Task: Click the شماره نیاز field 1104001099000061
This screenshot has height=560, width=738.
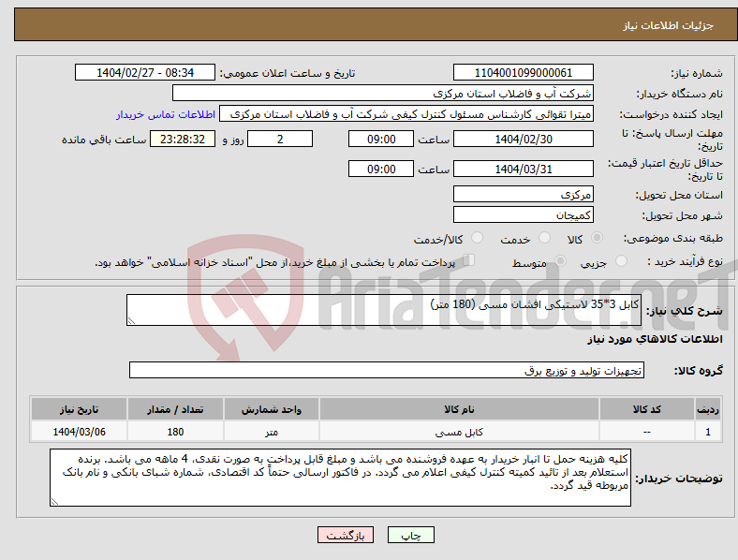Action: tap(523, 72)
